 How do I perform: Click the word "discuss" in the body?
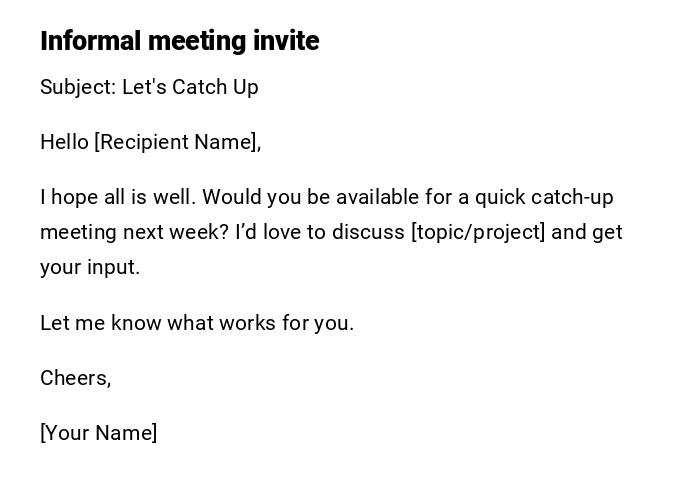click(x=368, y=232)
